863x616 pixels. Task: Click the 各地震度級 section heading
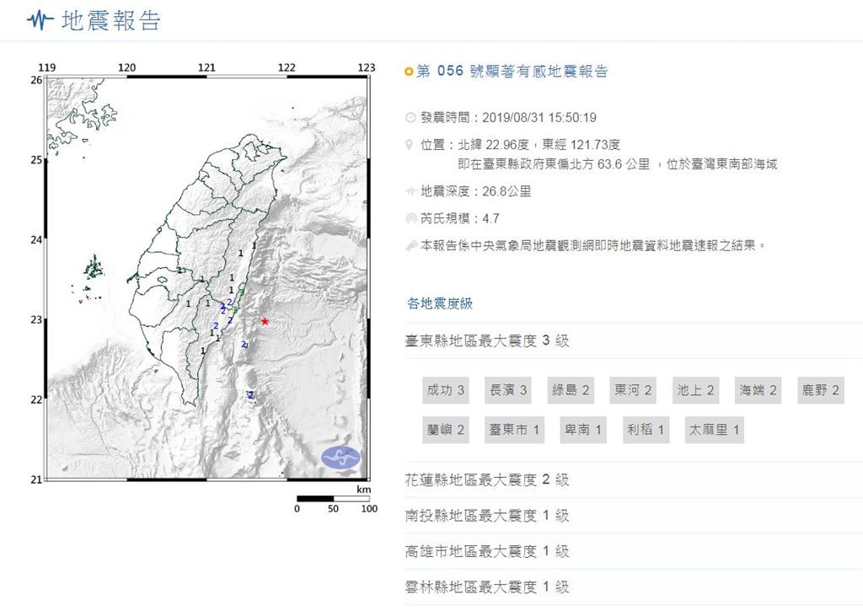pos(440,303)
